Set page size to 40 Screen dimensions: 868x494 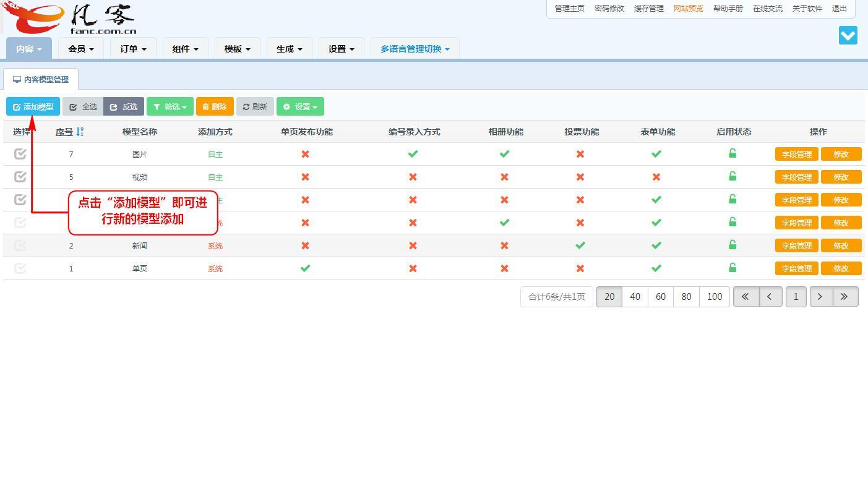point(635,297)
